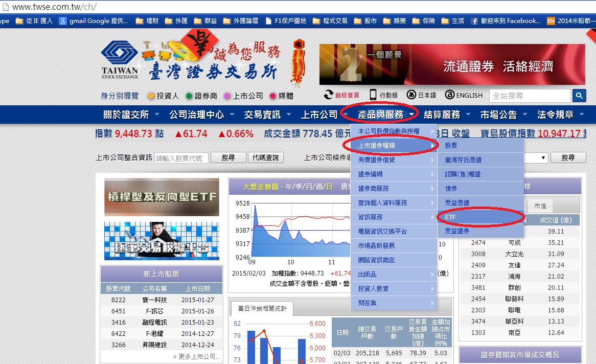Expand the 關於證交所 navigation menu
Screen dimensions: 596x364
[x=131, y=115]
